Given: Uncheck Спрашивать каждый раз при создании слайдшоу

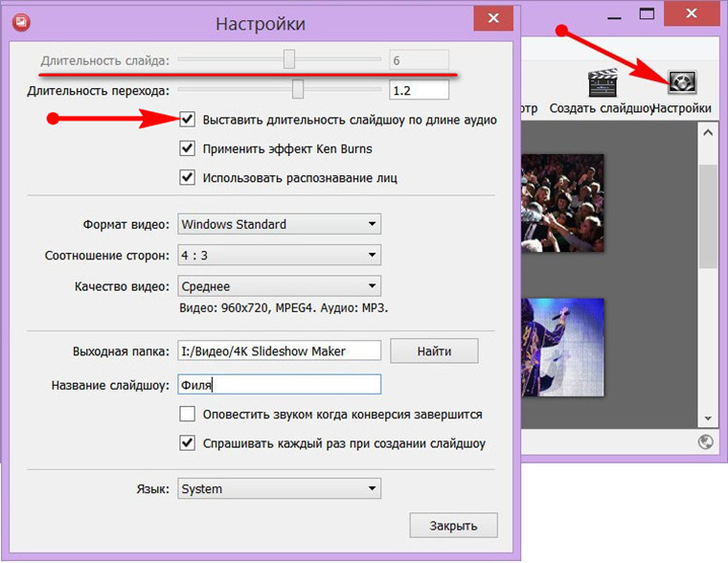Looking at the screenshot, I should point(187,442).
